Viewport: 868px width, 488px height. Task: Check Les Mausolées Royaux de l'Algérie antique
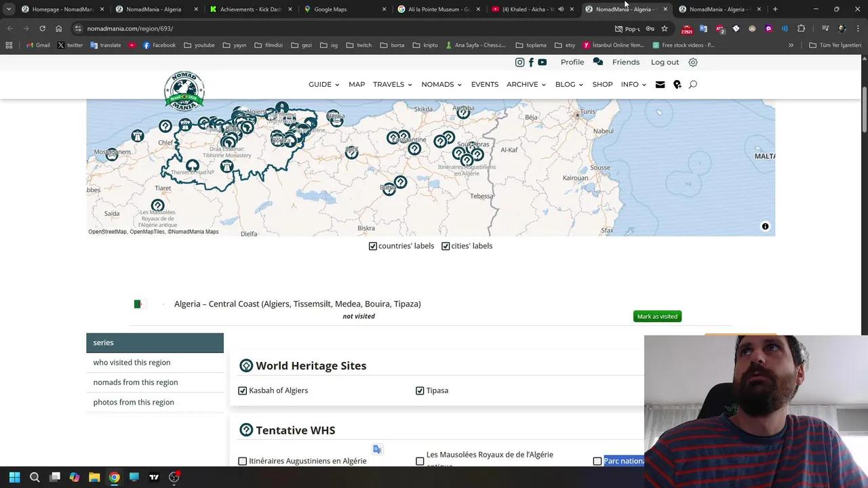[x=420, y=462]
